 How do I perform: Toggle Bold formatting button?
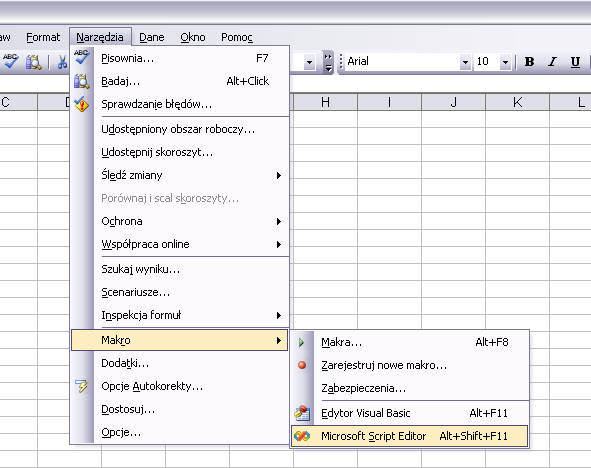coord(529,61)
